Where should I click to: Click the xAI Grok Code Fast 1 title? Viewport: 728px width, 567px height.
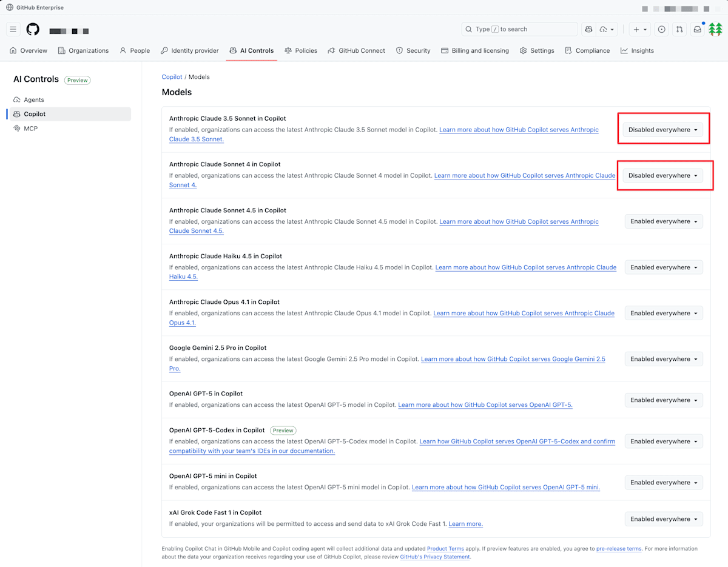click(x=215, y=512)
